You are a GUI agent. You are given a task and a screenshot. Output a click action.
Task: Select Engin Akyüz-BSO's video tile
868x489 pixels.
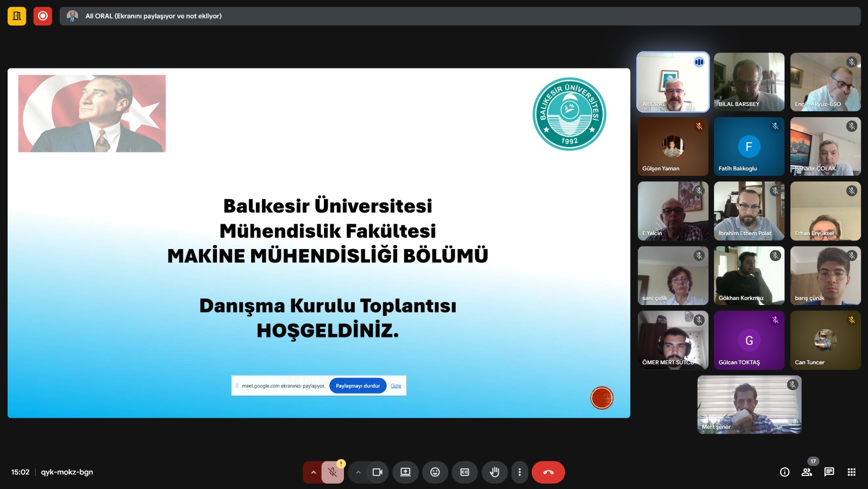[x=826, y=82]
